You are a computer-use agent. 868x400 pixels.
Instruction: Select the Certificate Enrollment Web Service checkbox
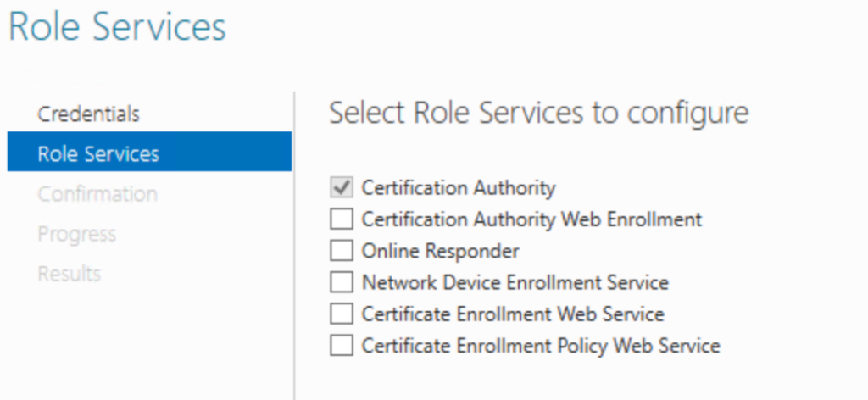coord(341,314)
